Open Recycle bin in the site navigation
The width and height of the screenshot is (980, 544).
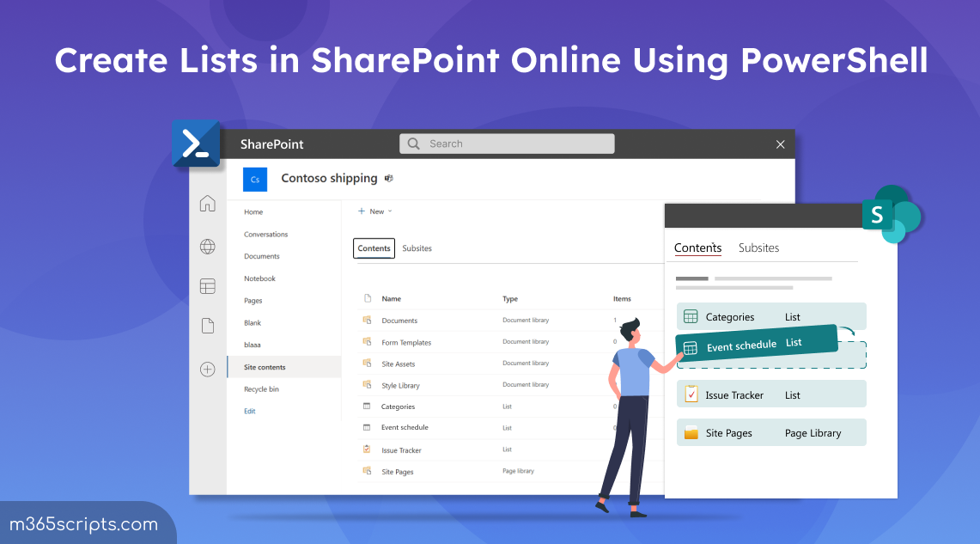coord(261,389)
